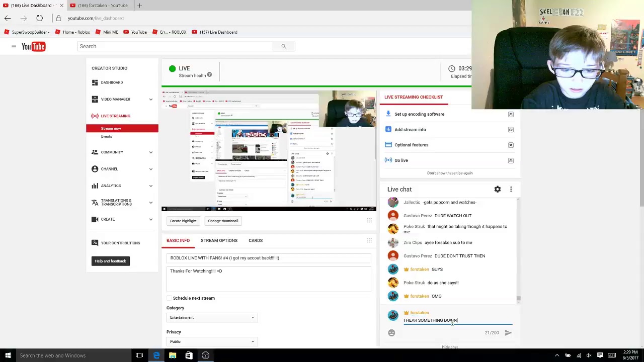The height and width of the screenshot is (362, 644).
Task: Close the Live Dashboard browser tab
Action: (61, 5)
